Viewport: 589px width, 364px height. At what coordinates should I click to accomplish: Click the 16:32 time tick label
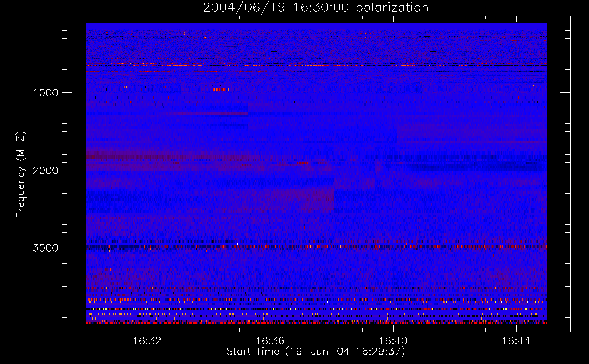point(147,341)
